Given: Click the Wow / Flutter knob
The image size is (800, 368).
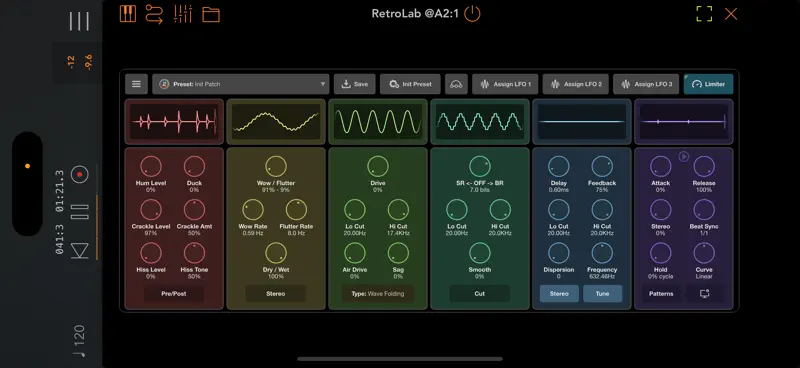Looking at the screenshot, I should 276,167.
